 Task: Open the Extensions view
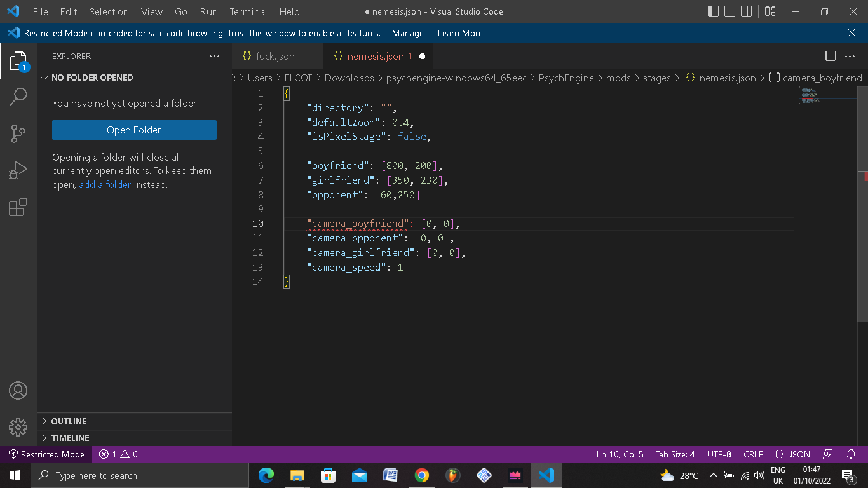(x=18, y=207)
